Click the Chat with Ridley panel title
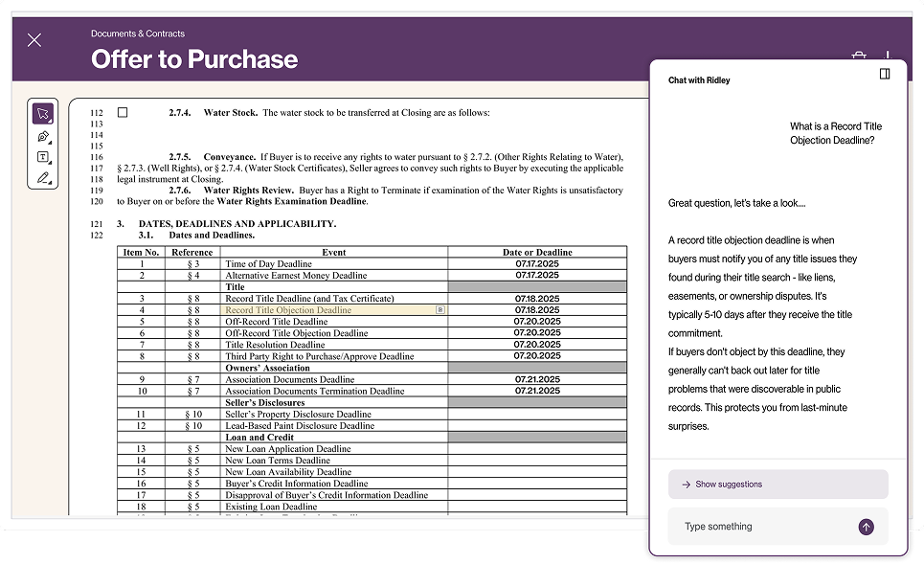The image size is (924, 564). [x=699, y=80]
